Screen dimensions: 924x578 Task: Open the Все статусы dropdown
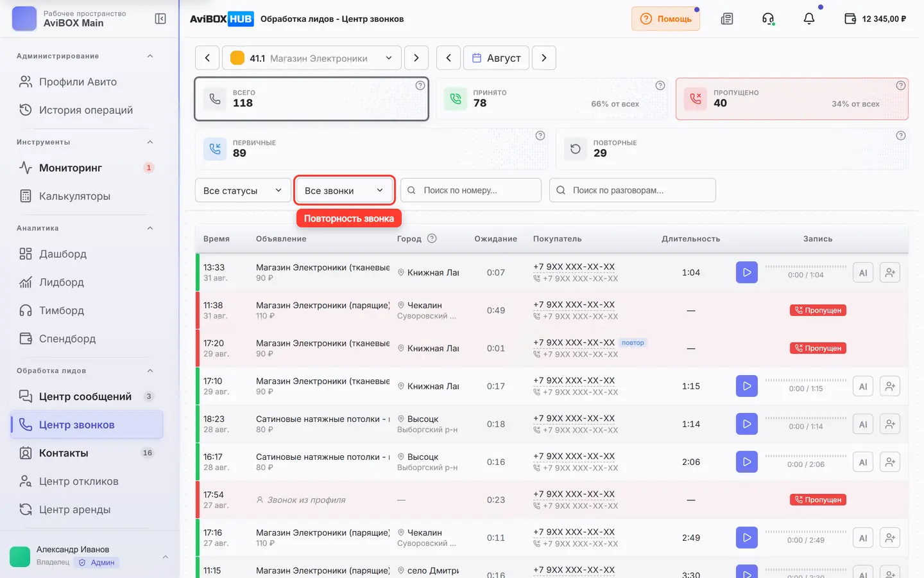(243, 190)
